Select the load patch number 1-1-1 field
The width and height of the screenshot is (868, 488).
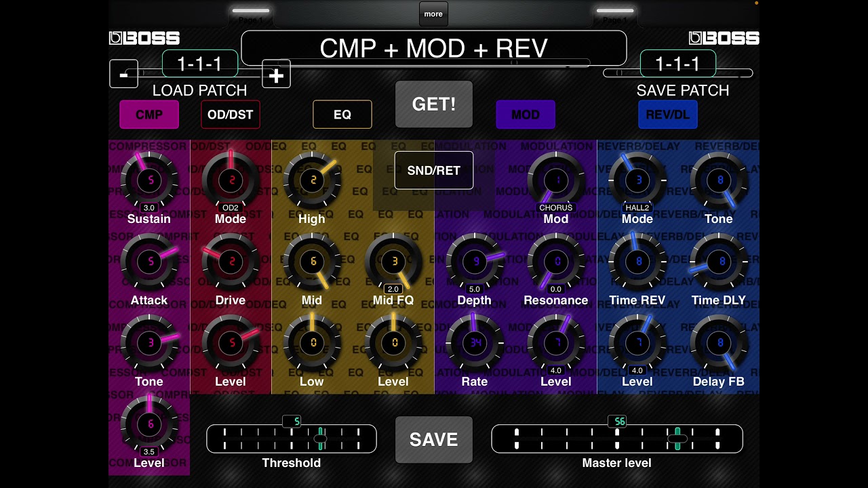pyautogui.click(x=200, y=64)
